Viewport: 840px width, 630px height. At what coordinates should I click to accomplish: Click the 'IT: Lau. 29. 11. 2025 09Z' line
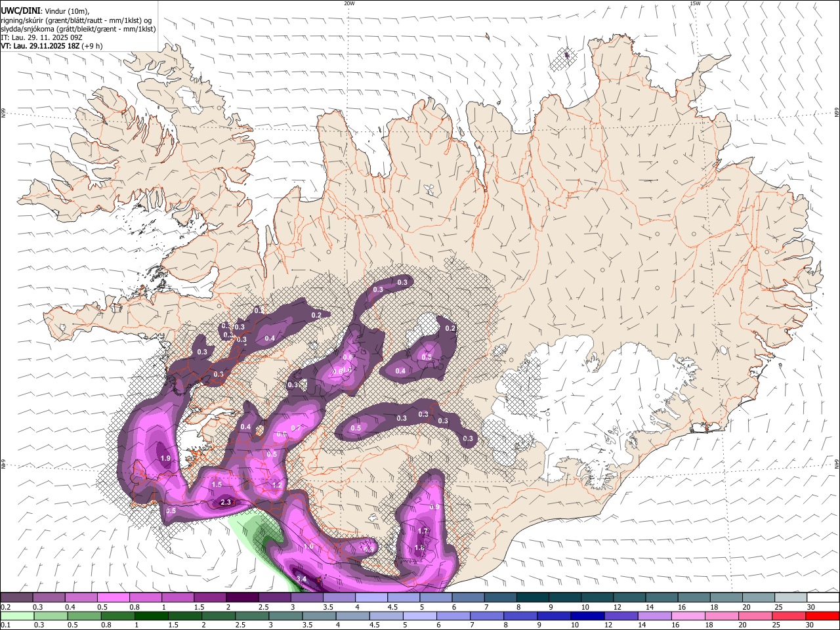41,37
